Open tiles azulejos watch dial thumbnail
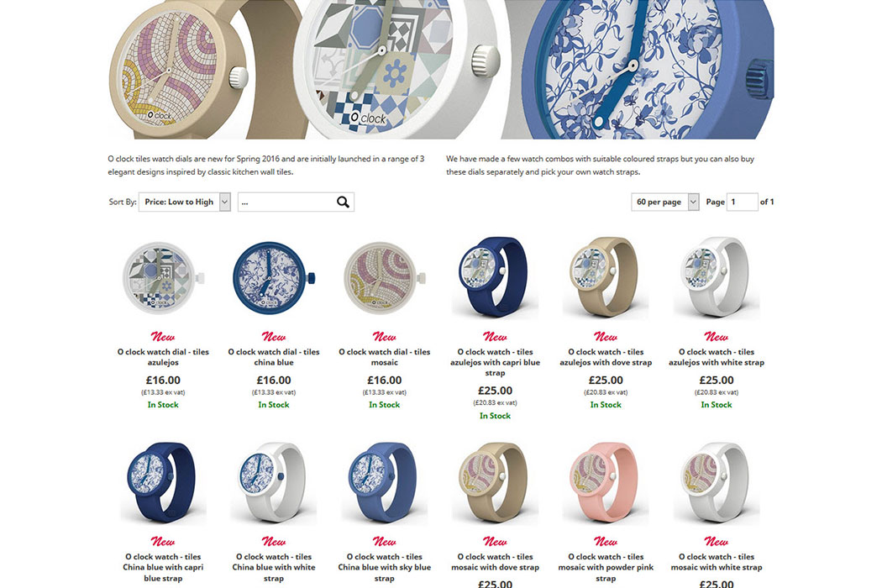Screen dimensions: 882x588 [x=163, y=278]
